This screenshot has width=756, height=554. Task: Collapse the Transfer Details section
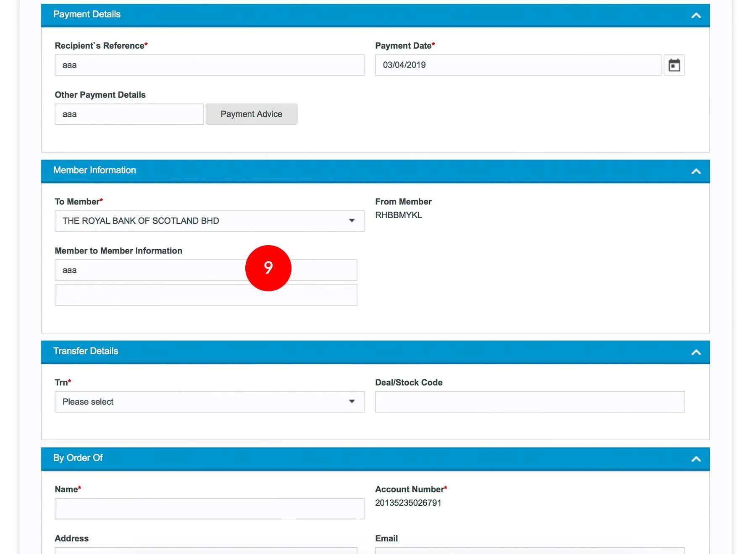point(696,352)
